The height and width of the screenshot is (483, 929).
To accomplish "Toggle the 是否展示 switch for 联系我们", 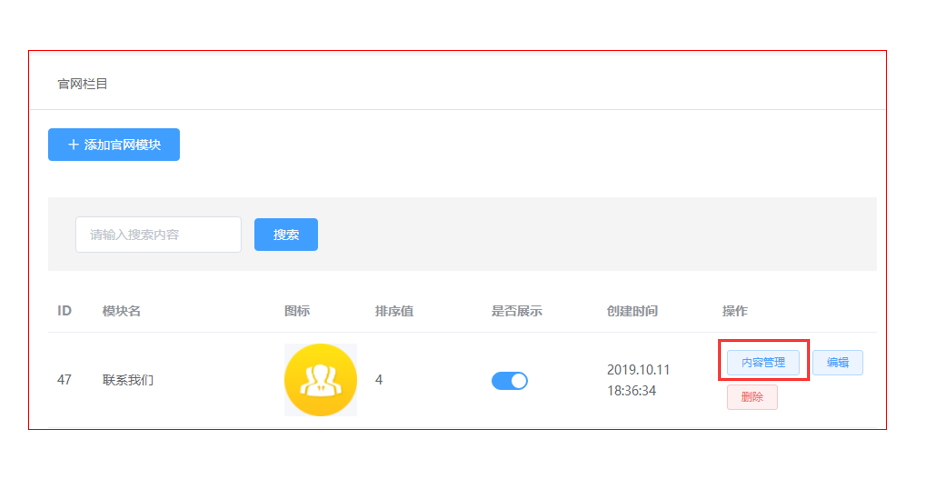I will [510, 380].
